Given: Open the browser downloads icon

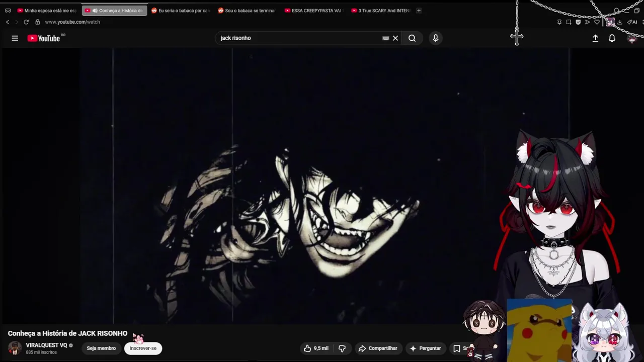Looking at the screenshot, I should point(620,22).
